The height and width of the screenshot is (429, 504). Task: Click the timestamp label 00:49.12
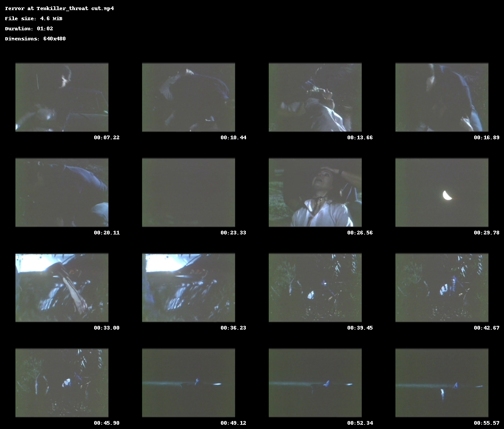pos(233,423)
